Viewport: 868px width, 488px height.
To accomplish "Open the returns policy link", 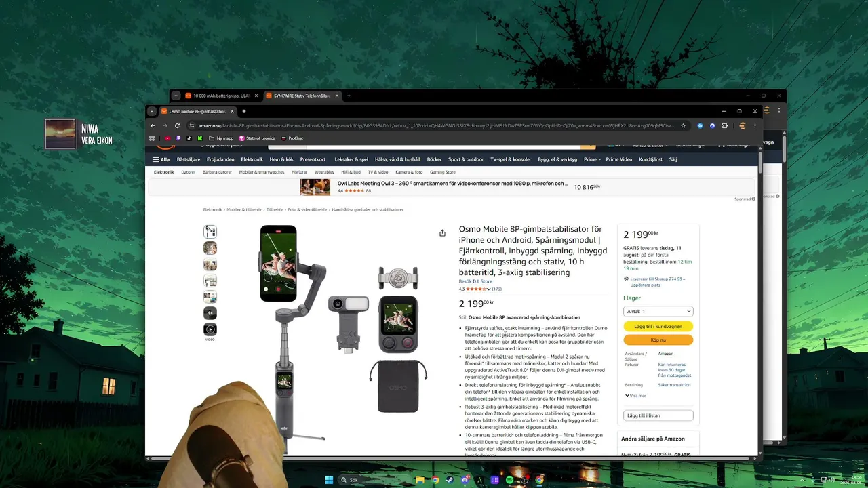I will pyautogui.click(x=675, y=370).
